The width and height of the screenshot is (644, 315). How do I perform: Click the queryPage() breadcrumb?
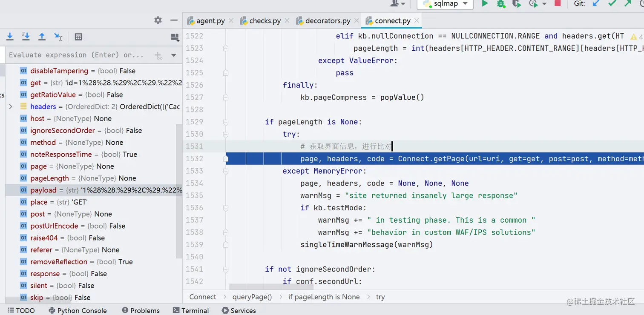(252, 297)
